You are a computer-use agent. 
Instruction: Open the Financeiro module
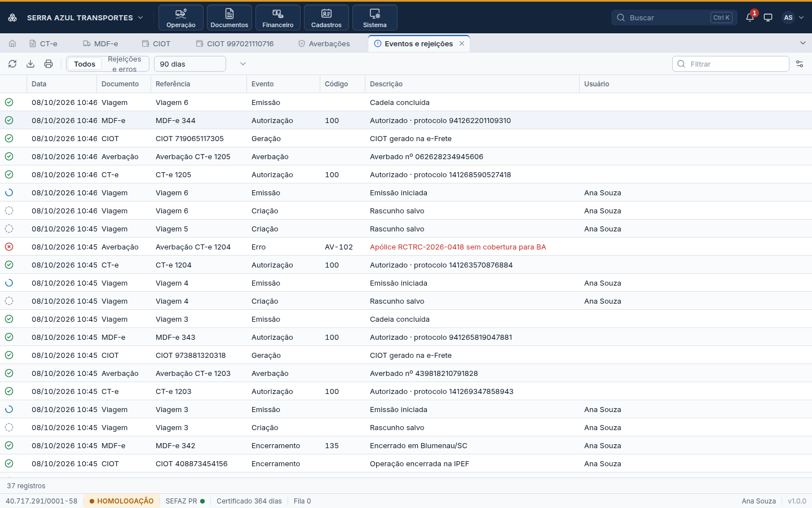click(x=278, y=17)
